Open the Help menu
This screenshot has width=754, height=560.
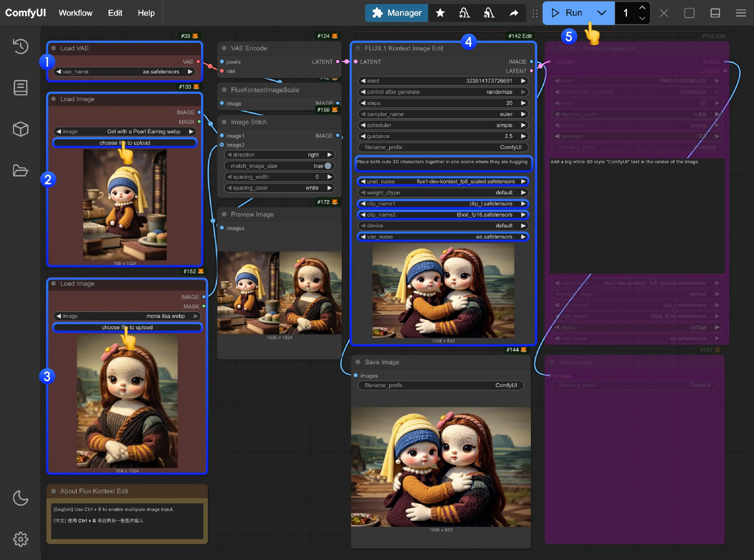pyautogui.click(x=146, y=13)
